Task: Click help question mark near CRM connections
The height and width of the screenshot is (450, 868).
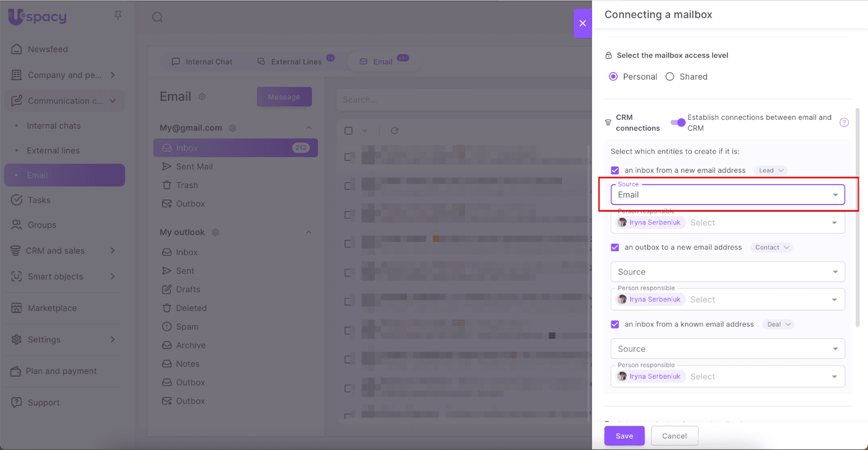Action: (844, 123)
